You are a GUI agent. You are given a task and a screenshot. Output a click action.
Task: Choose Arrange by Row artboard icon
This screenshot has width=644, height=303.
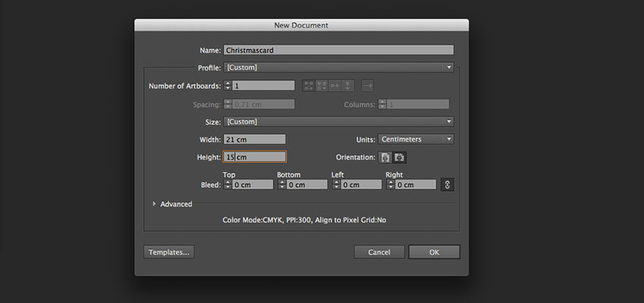click(x=334, y=86)
